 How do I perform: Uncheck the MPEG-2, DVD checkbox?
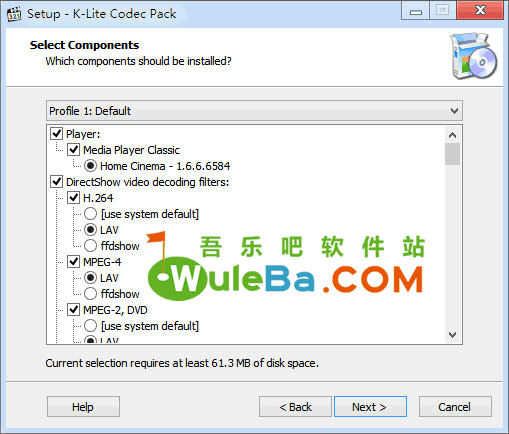pyautogui.click(x=73, y=310)
